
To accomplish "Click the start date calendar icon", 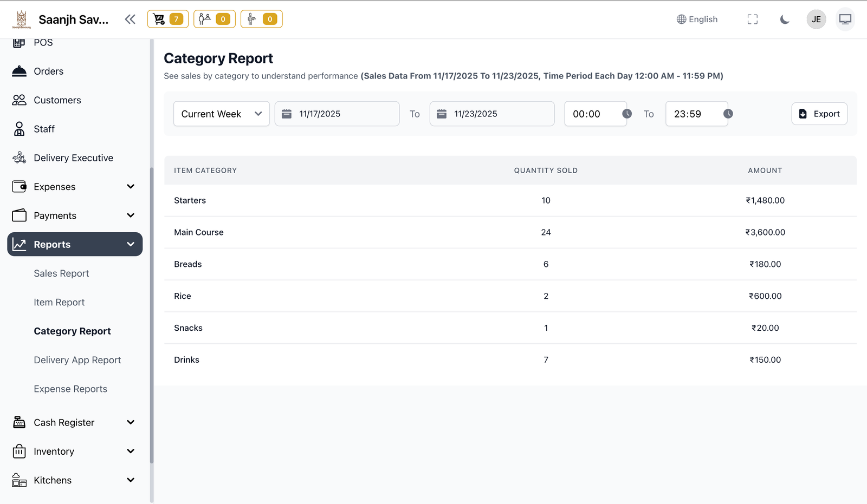I will coord(287,114).
